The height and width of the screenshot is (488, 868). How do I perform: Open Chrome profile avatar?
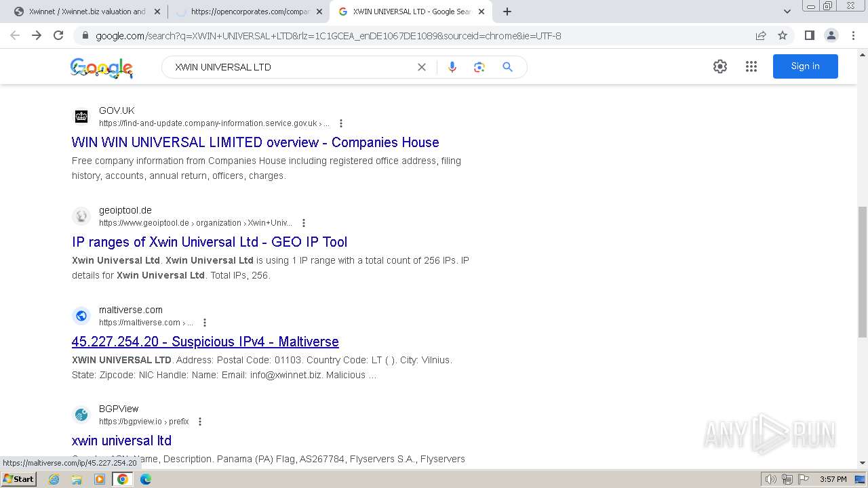(x=831, y=35)
